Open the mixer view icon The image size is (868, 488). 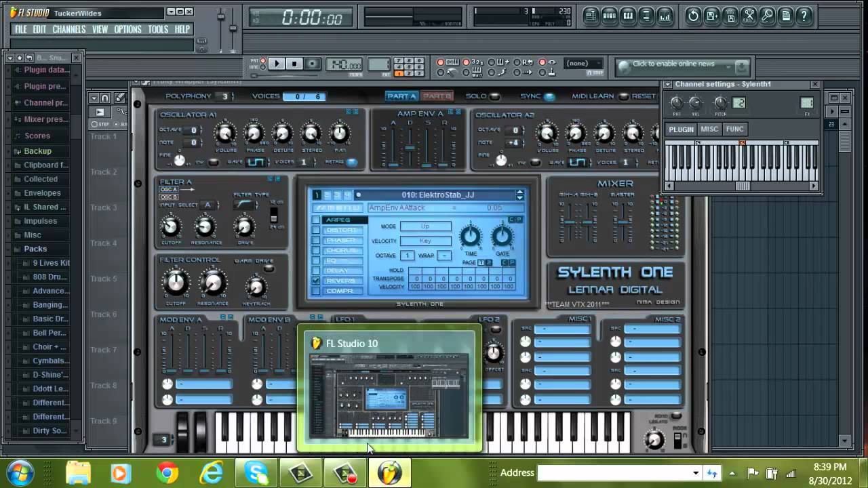coord(665,16)
